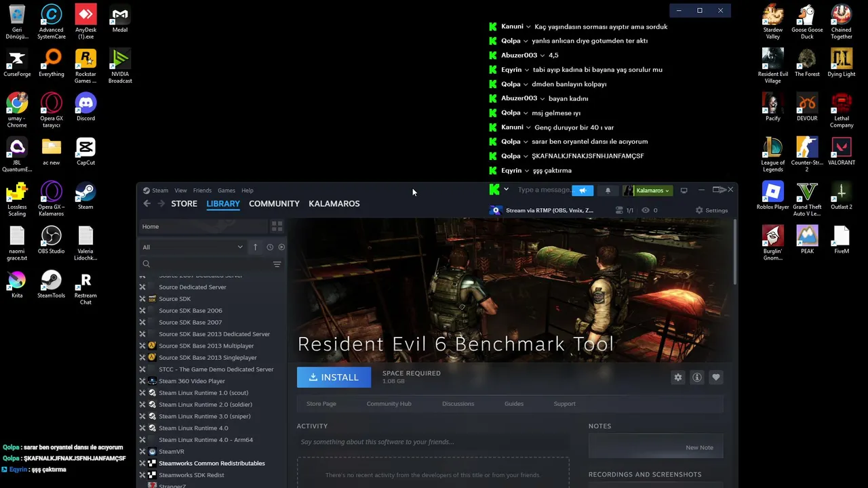This screenshot has width=868, height=488.
Task: Open game settings gear in Steam
Action: (x=677, y=378)
